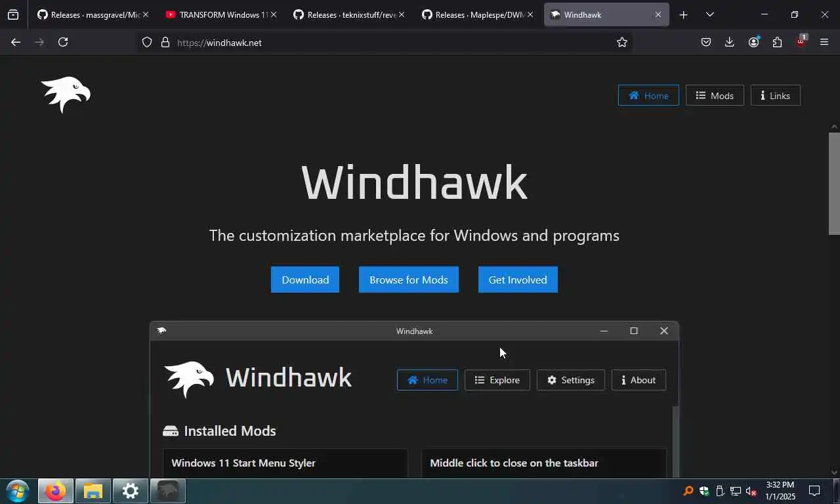
Task: Click the Windhawk app preview title bar icon
Action: [x=161, y=331]
